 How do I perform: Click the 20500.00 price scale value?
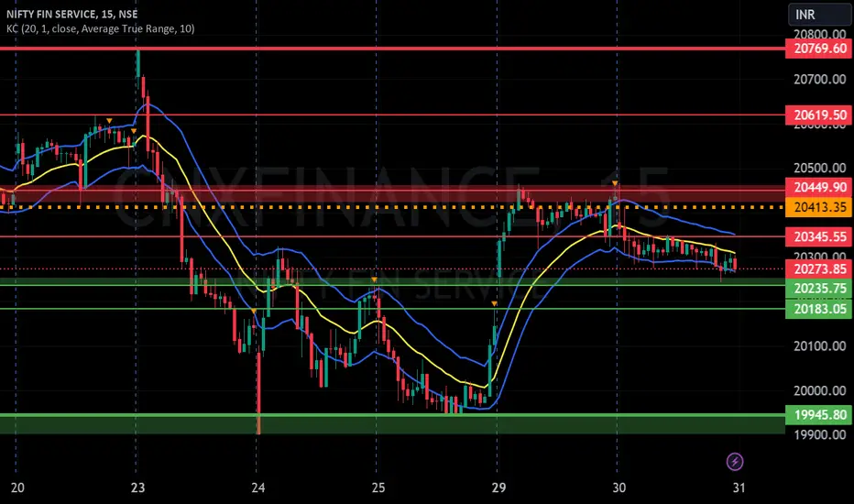point(820,169)
